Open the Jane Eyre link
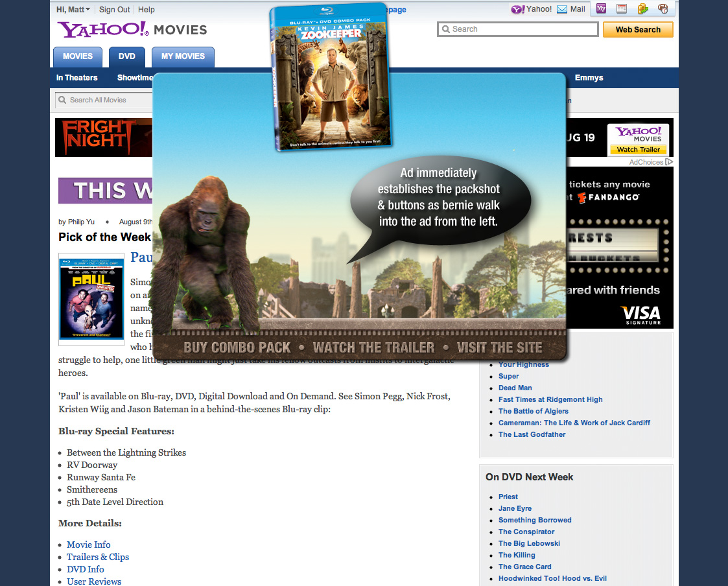Screen dimensions: 728x586 coord(515,508)
